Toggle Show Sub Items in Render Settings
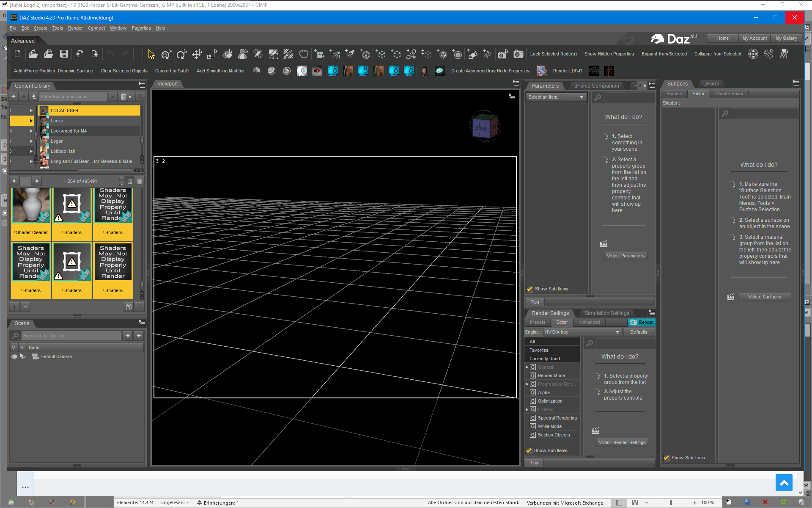 529,450
